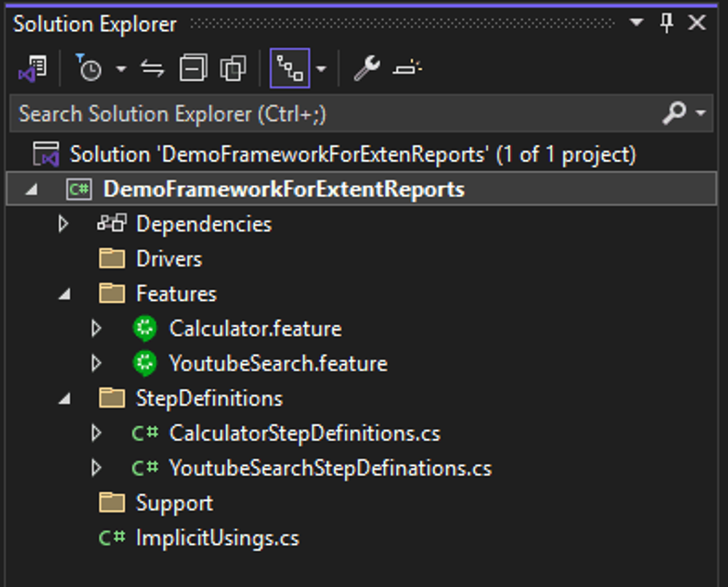Toggle the Pending Changes Filter clock icon
The image size is (728, 587).
(89, 68)
